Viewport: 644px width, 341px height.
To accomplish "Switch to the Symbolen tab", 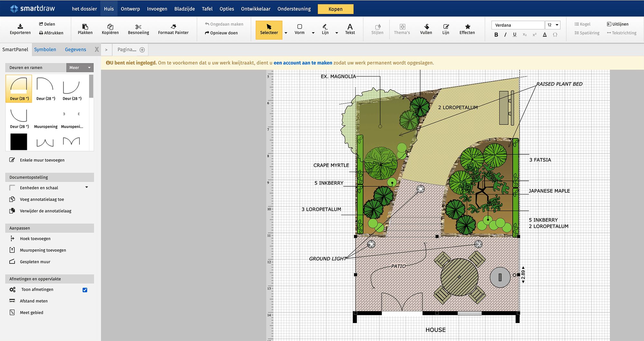I will click(x=45, y=49).
